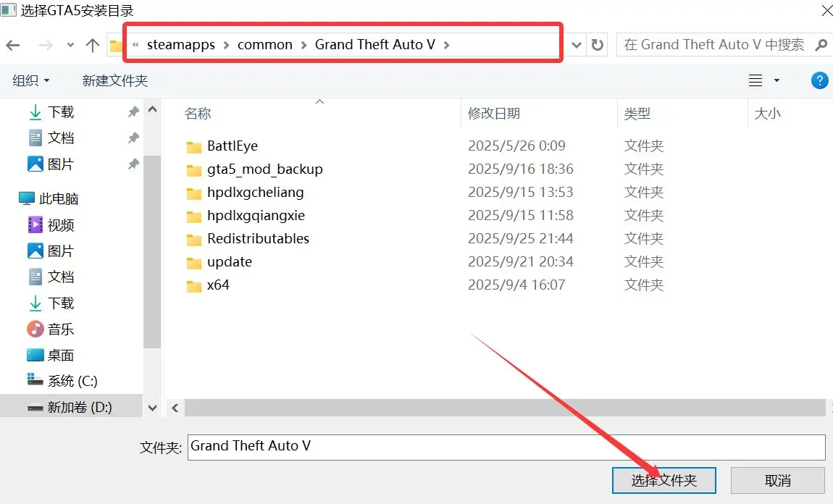Select the gta5_mod_backup folder

(x=264, y=169)
